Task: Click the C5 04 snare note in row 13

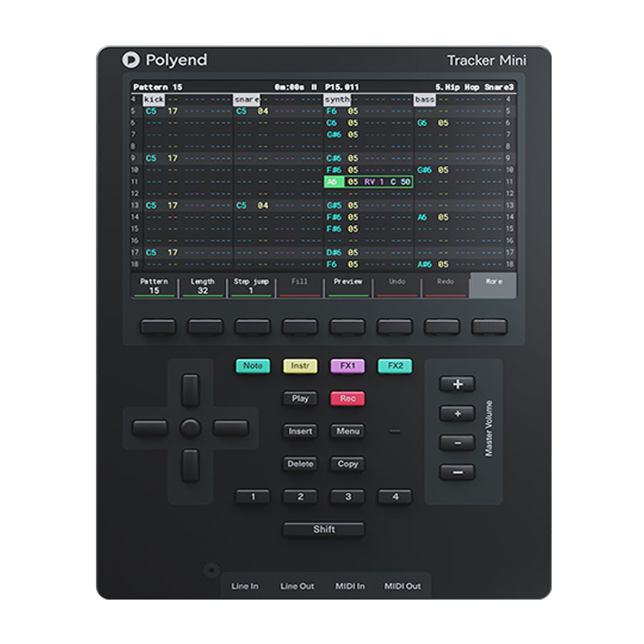Action: point(252,205)
